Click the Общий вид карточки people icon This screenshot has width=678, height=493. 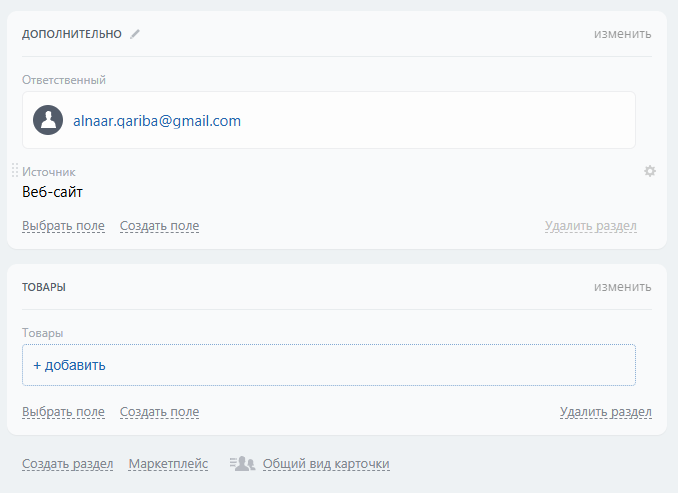coord(242,464)
